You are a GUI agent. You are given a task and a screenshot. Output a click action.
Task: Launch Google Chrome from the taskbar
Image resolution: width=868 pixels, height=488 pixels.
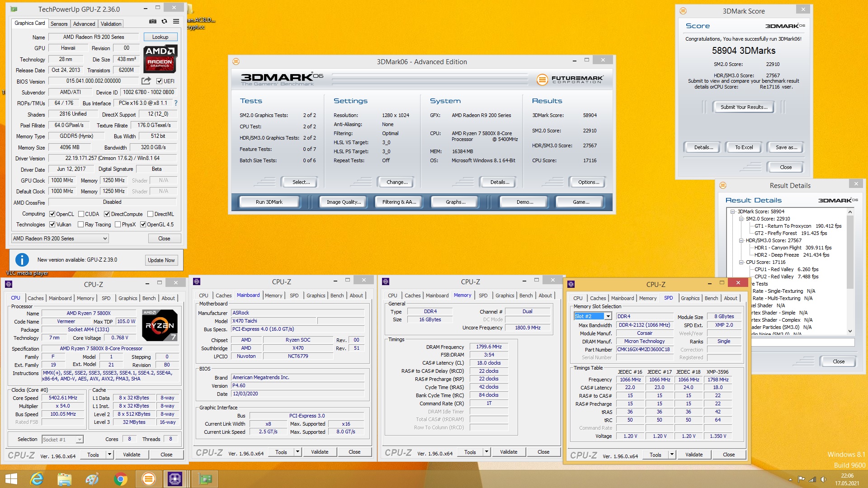click(x=120, y=479)
